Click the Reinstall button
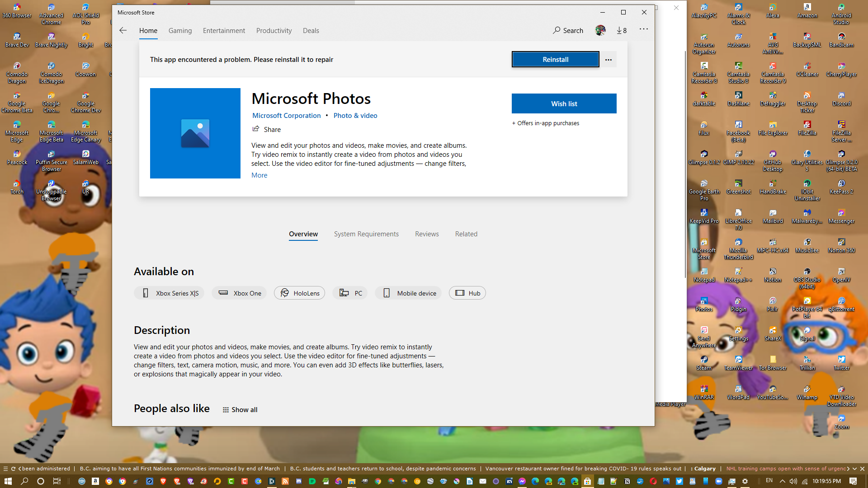This screenshot has width=868, height=488. tap(556, 60)
